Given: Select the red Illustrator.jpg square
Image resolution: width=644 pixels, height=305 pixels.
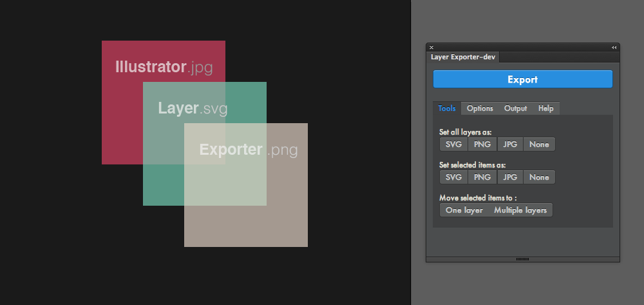Looking at the screenshot, I should (122, 123).
